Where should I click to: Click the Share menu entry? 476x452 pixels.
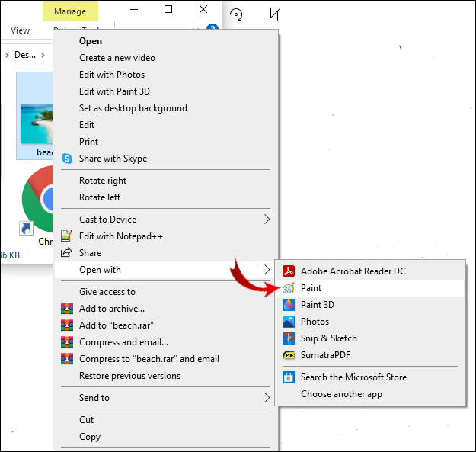tap(165, 253)
